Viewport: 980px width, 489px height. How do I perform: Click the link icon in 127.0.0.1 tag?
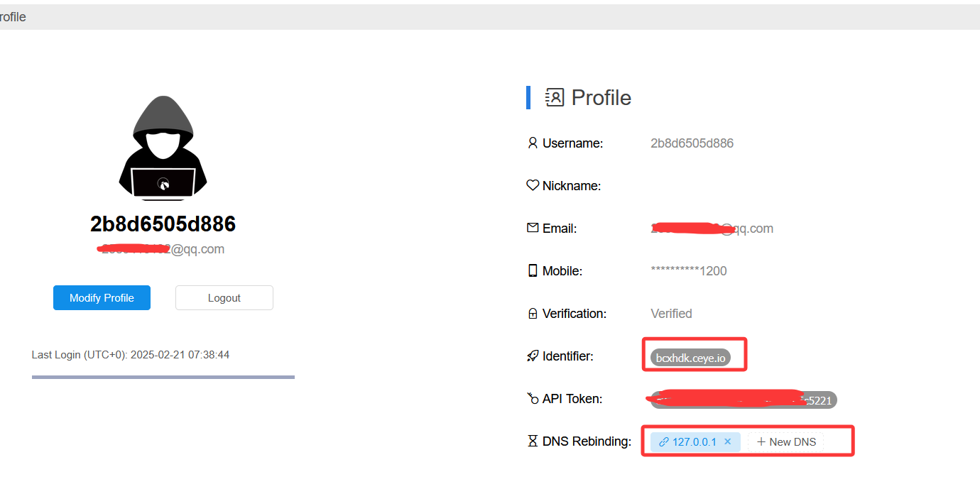click(664, 441)
